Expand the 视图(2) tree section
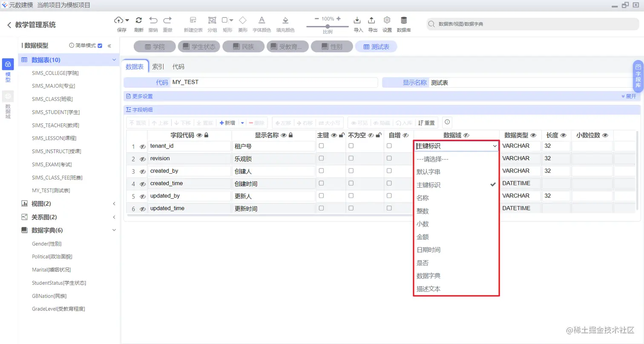The image size is (644, 344). 114,204
